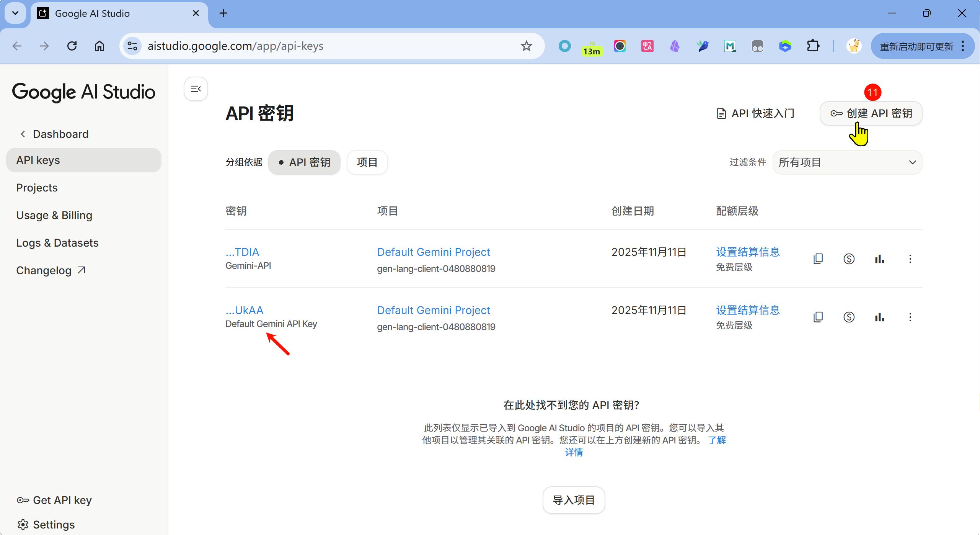Bookmark this page with star icon

pos(527,46)
